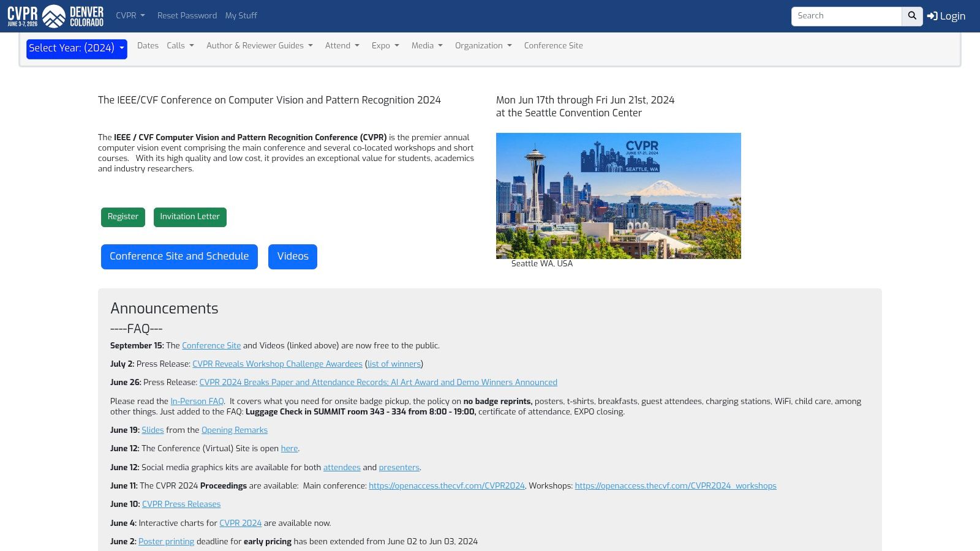This screenshot has height=551, width=980.
Task: Go to Conference Site nav item
Action: [x=553, y=46]
